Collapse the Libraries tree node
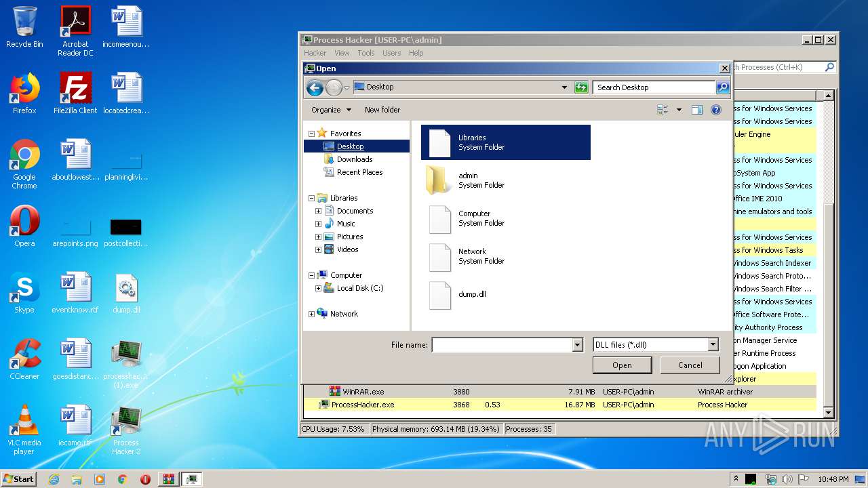Screen dimensions: 868x488 click(x=311, y=198)
